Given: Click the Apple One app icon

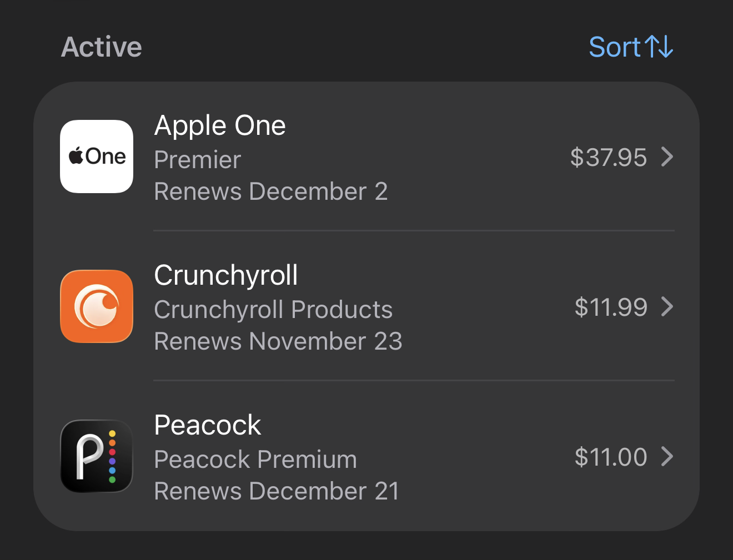Looking at the screenshot, I should tap(97, 157).
